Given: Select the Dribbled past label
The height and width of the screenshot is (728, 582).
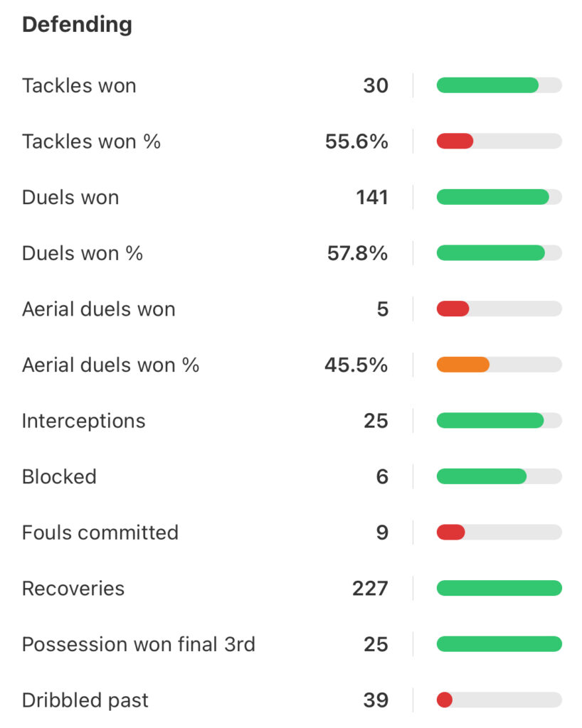Looking at the screenshot, I should coord(85,700).
